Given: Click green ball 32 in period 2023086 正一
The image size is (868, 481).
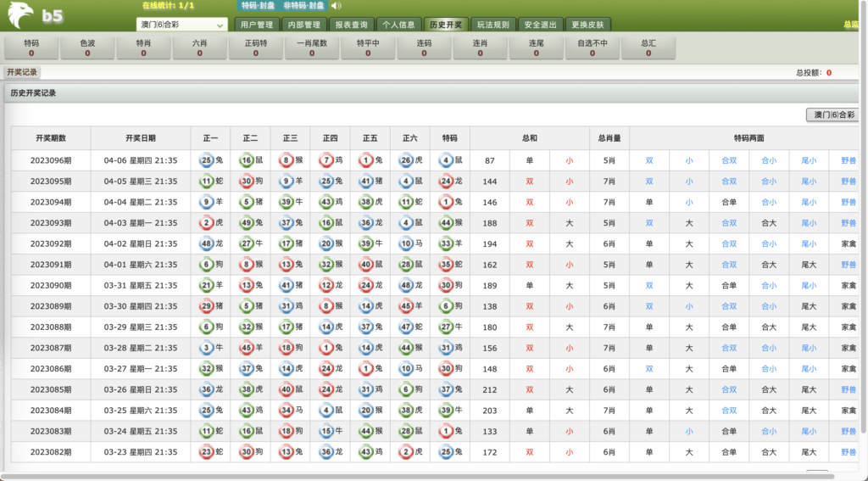Looking at the screenshot, I should coord(205,369).
